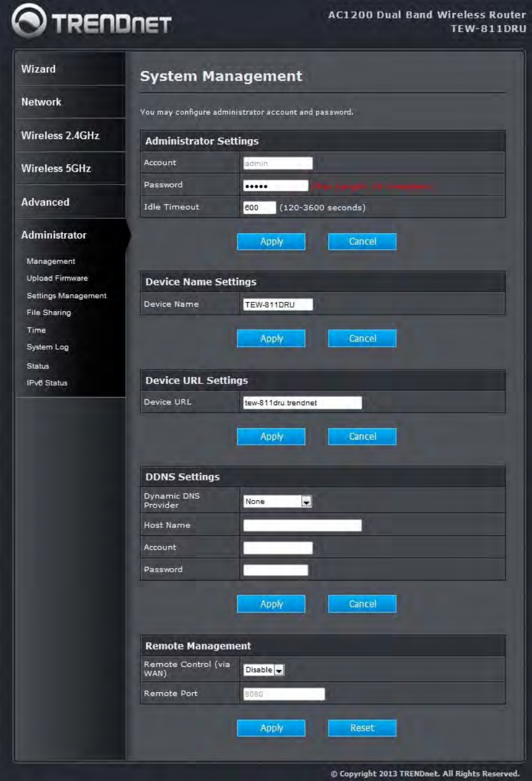The width and height of the screenshot is (532, 781).
Task: Click the DDNS Password field
Action: [276, 570]
